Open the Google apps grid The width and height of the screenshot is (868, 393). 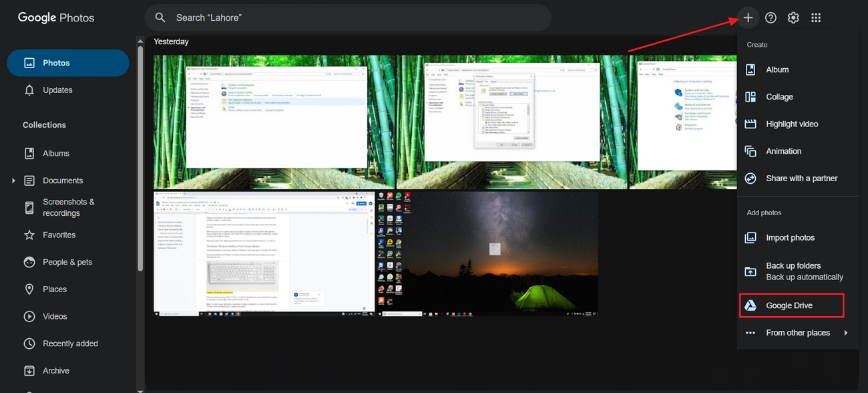815,17
